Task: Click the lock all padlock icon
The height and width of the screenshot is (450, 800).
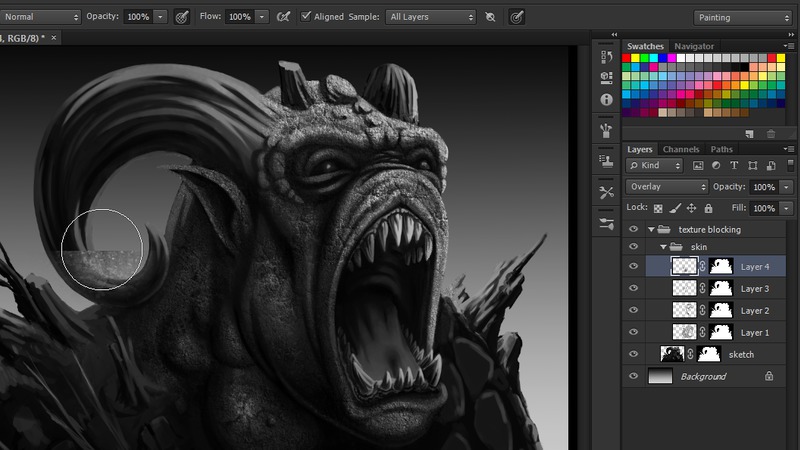Action: pos(708,208)
